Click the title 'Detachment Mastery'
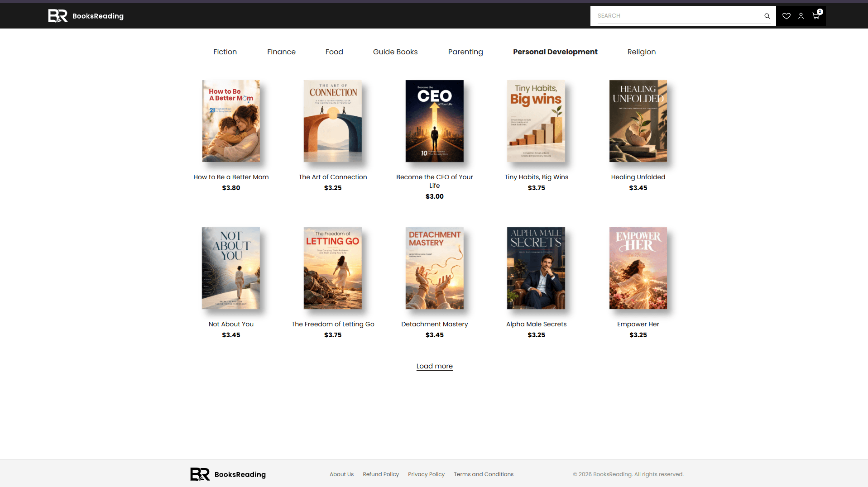The height and width of the screenshot is (487, 868). click(x=435, y=324)
